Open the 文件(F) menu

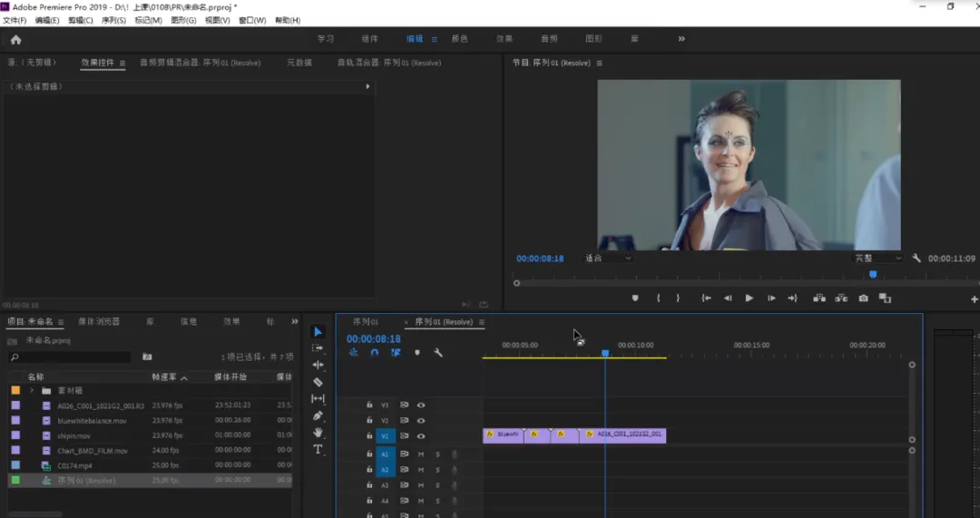[x=15, y=20]
